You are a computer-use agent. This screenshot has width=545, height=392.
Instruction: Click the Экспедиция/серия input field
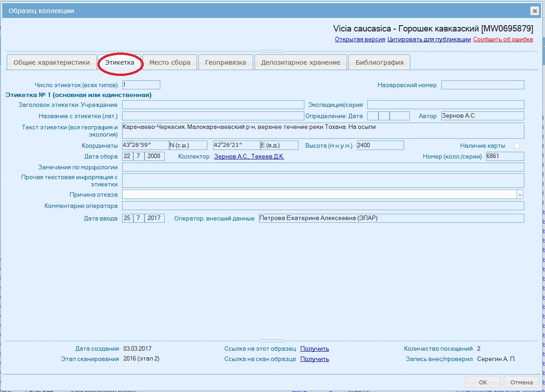point(445,105)
